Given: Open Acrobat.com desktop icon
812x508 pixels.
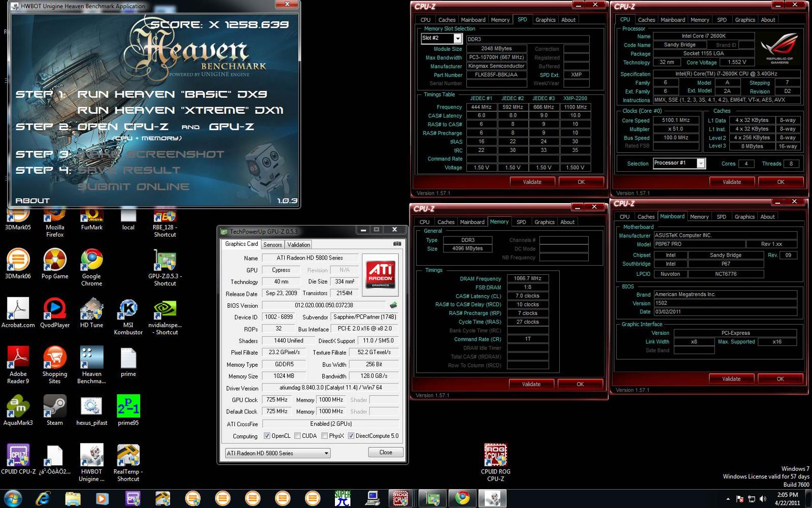Looking at the screenshot, I should click(18, 312).
